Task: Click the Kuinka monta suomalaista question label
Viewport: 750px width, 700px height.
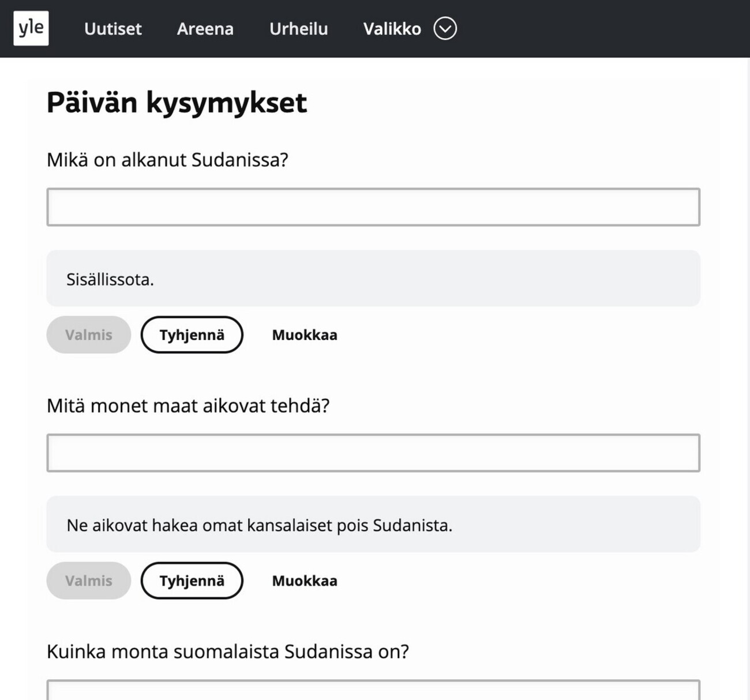Action: [x=228, y=652]
